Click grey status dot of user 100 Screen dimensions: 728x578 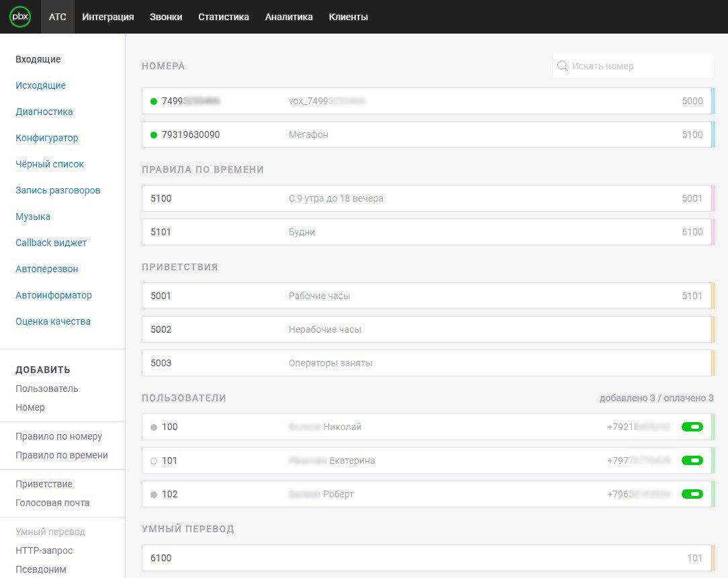coord(154,427)
